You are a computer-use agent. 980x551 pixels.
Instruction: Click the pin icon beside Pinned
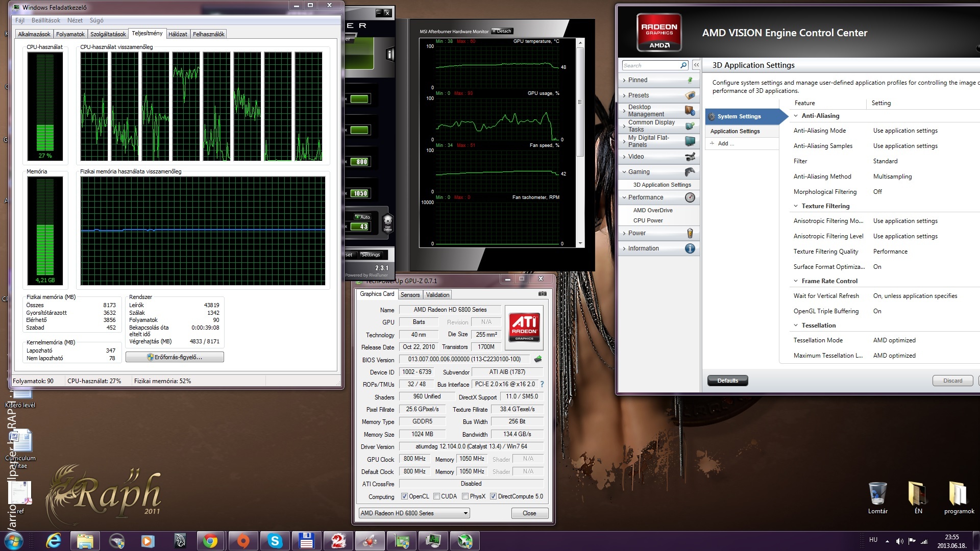(x=690, y=80)
